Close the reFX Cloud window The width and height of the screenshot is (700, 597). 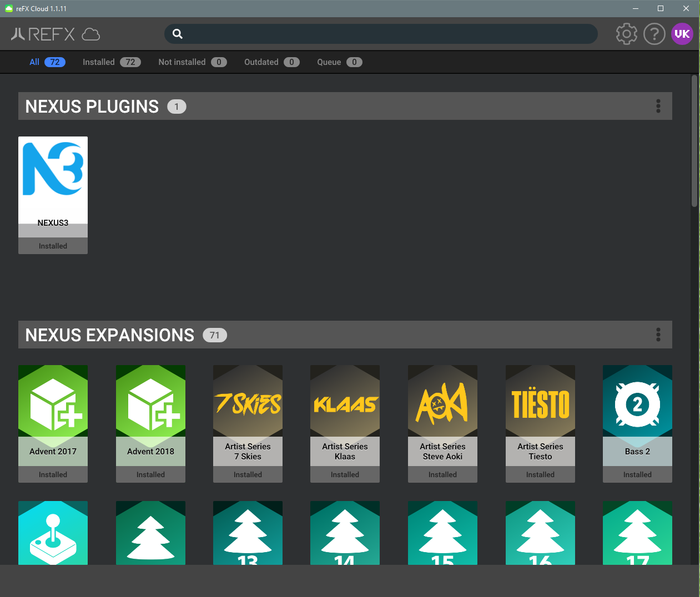click(x=686, y=8)
